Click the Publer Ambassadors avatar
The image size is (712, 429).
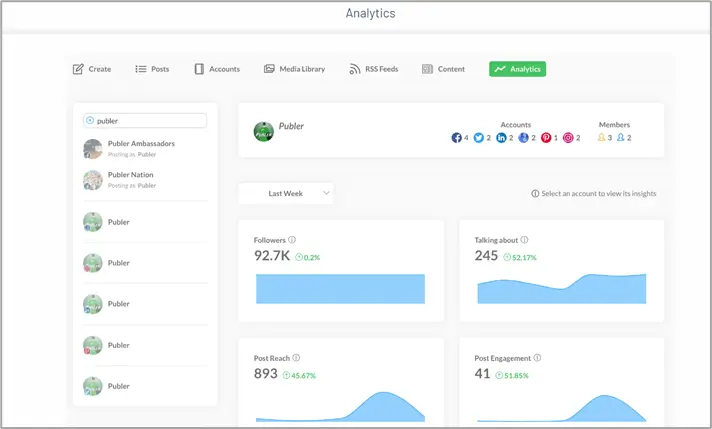93,149
